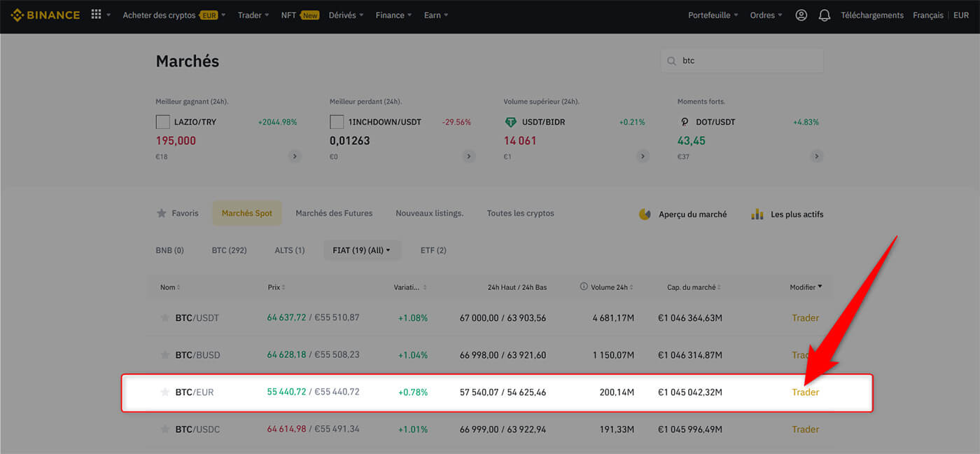The height and width of the screenshot is (454, 980).
Task: Open the 1INCHDOWN/USDT card arrow
Action: pyautogui.click(x=469, y=156)
